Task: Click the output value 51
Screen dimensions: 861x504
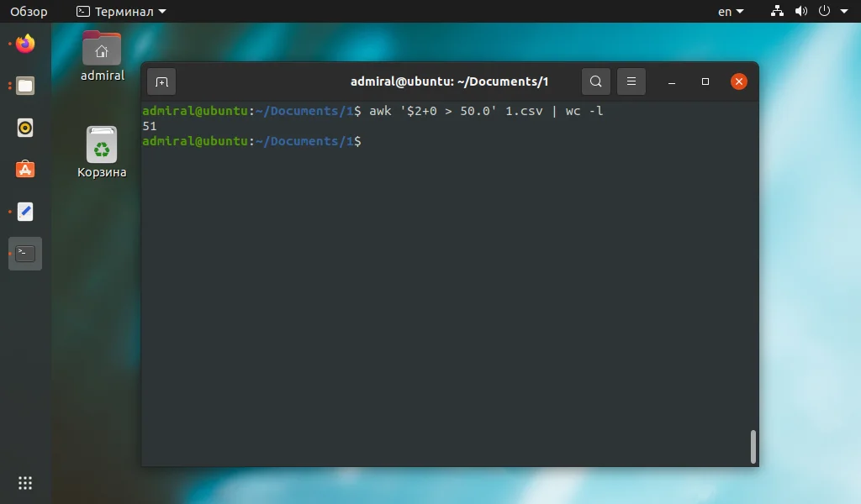Action: click(x=150, y=126)
